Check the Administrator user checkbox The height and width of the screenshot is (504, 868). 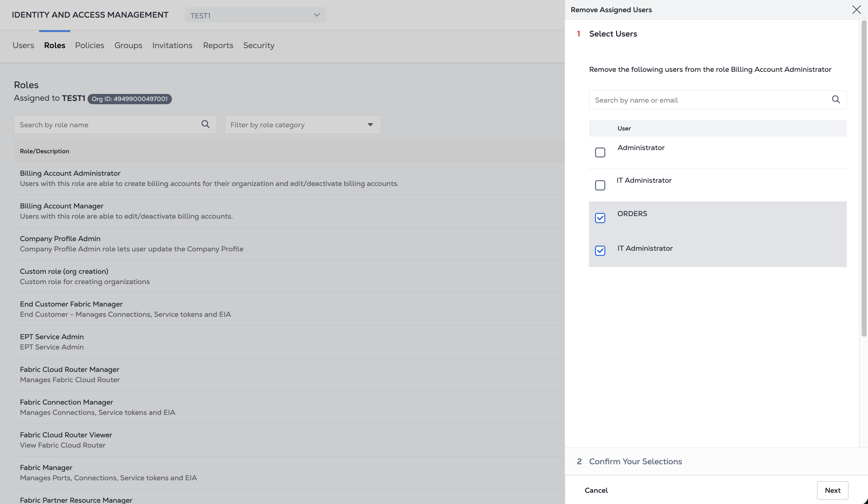point(600,153)
